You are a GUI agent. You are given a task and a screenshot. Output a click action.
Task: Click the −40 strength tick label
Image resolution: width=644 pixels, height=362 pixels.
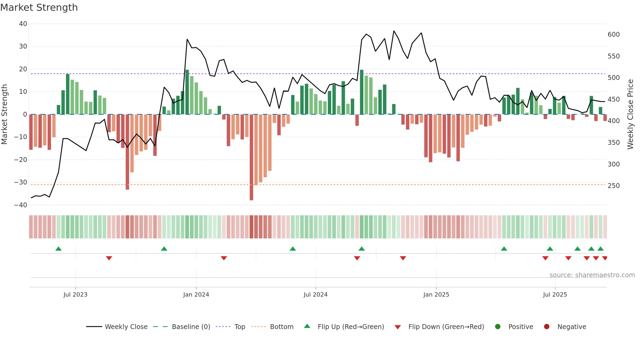click(x=21, y=205)
